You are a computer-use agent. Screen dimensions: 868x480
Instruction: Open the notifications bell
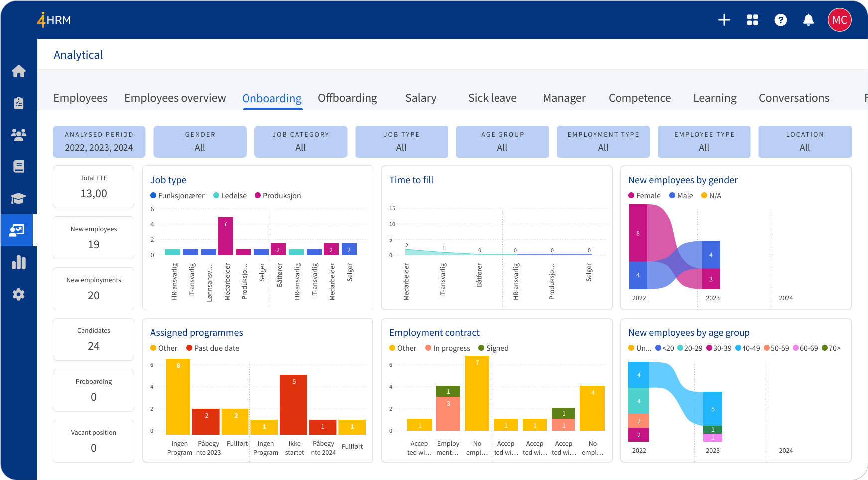tap(808, 20)
